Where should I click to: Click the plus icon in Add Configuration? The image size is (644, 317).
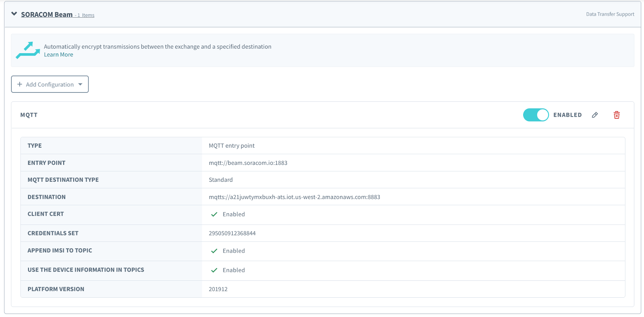[20, 84]
